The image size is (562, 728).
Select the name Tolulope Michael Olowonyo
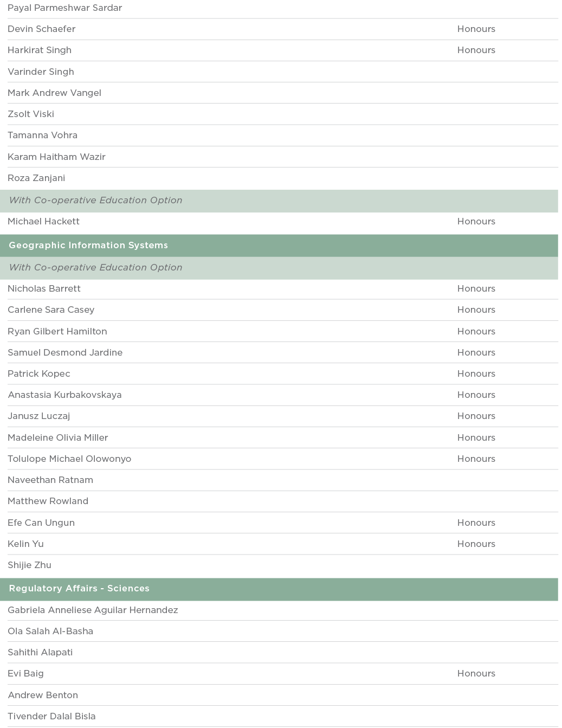(69, 459)
